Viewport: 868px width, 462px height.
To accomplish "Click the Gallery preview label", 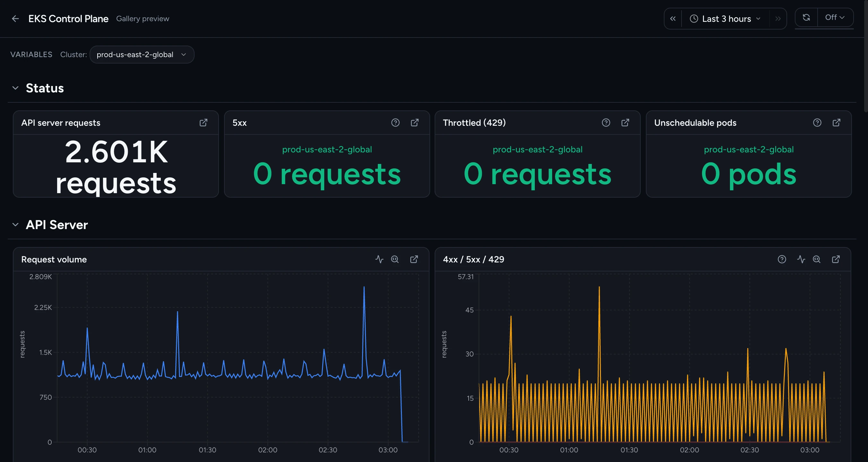I will click(143, 19).
